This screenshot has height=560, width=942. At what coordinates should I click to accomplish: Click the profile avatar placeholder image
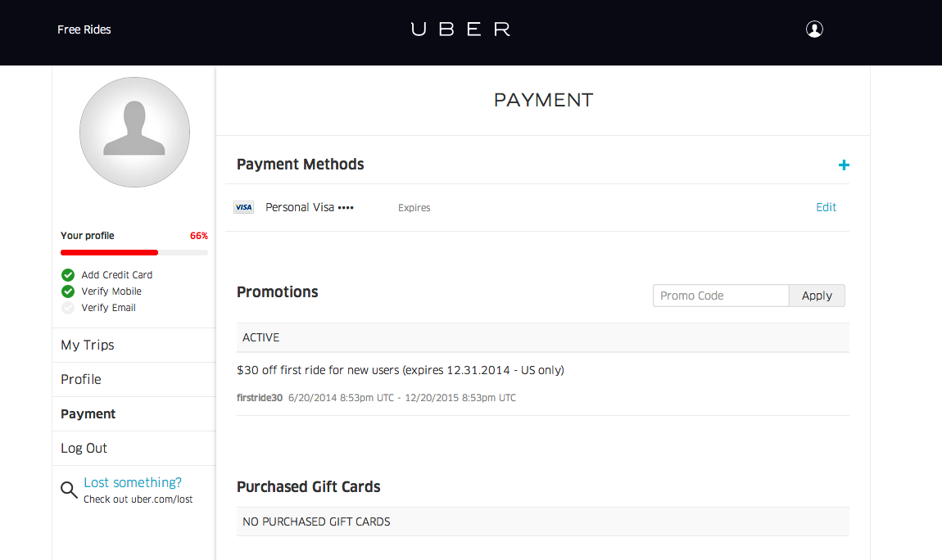[x=134, y=132]
